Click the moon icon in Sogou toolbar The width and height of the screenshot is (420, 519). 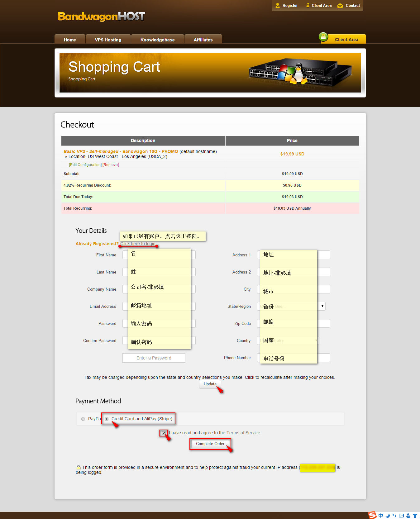(388, 516)
